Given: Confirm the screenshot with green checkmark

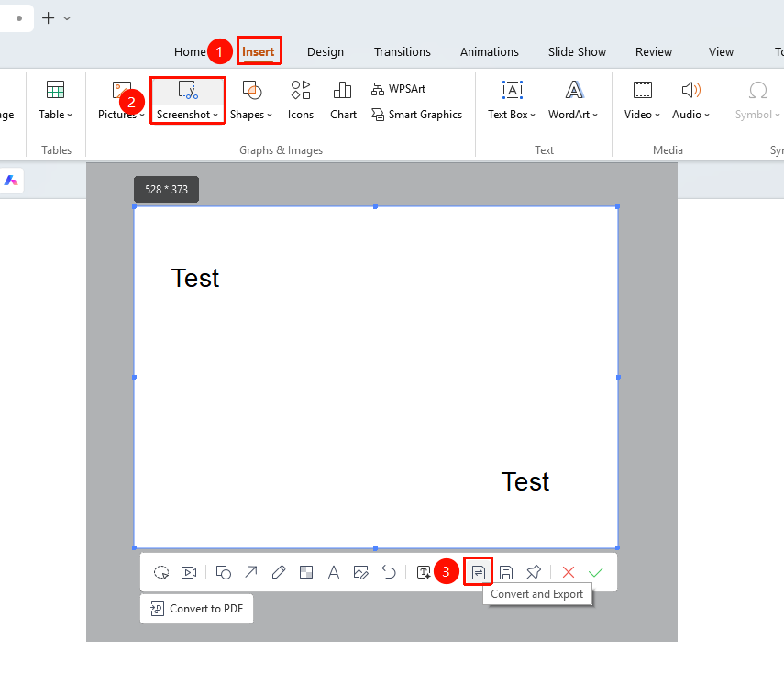Looking at the screenshot, I should 596,572.
